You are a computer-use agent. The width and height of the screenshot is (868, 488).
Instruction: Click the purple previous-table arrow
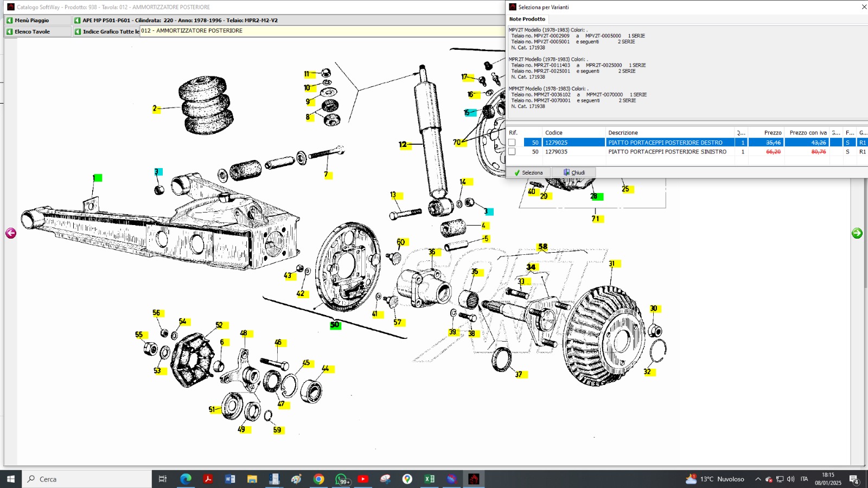click(x=11, y=233)
